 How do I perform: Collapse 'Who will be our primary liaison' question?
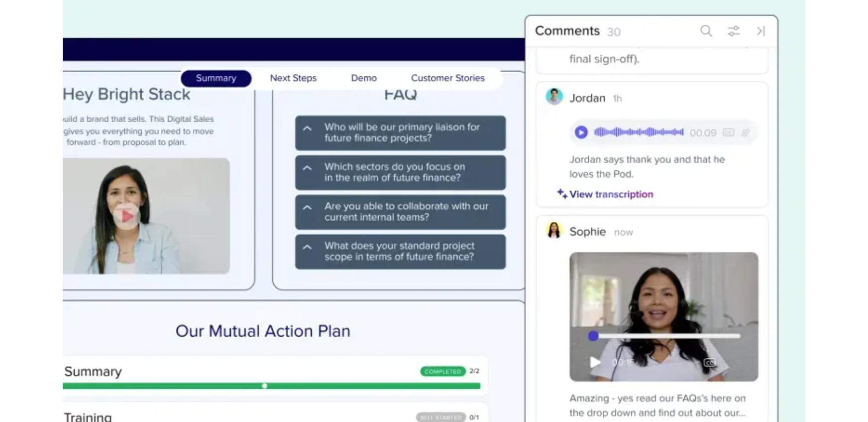tap(308, 129)
